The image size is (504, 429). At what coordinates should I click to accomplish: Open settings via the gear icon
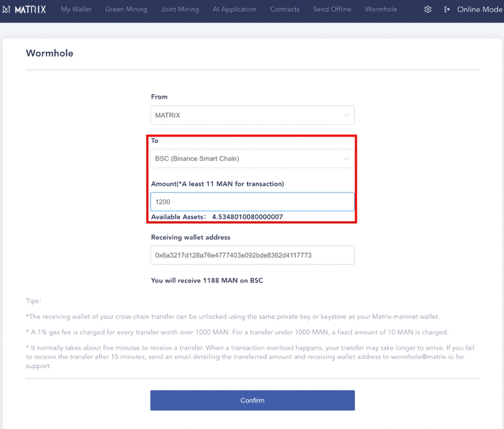(x=428, y=10)
